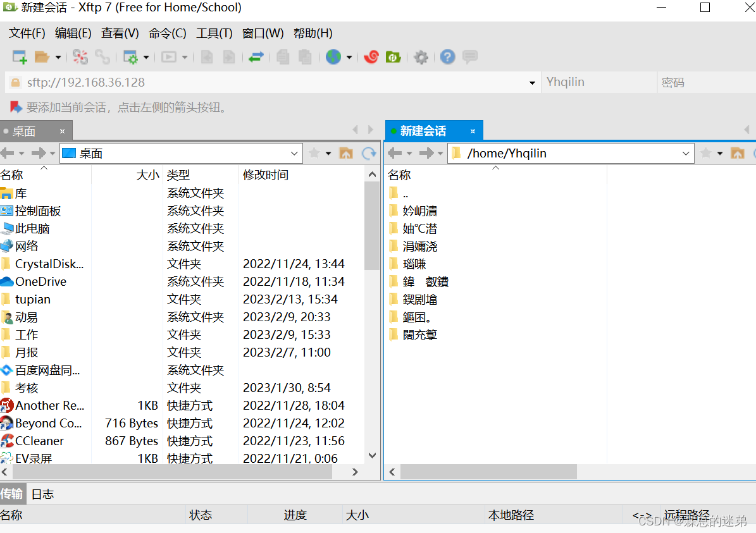Sort local files by 修改时间 column
The height and width of the screenshot is (533, 756).
[x=302, y=175]
